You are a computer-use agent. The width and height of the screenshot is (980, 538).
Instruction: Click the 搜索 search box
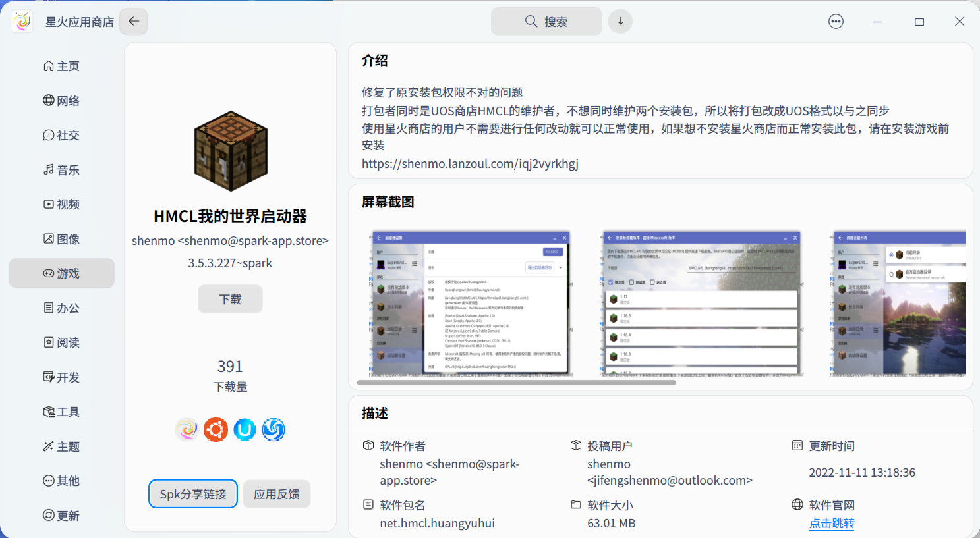[546, 22]
